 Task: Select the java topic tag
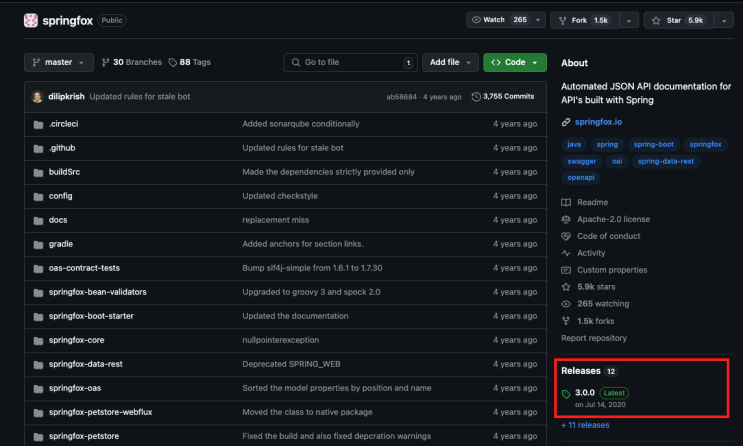pos(574,145)
